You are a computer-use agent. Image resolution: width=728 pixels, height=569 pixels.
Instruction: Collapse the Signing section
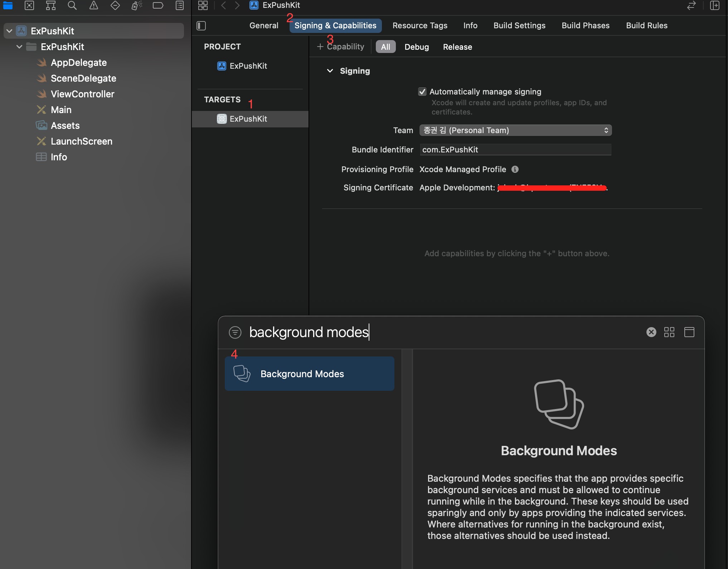point(330,71)
